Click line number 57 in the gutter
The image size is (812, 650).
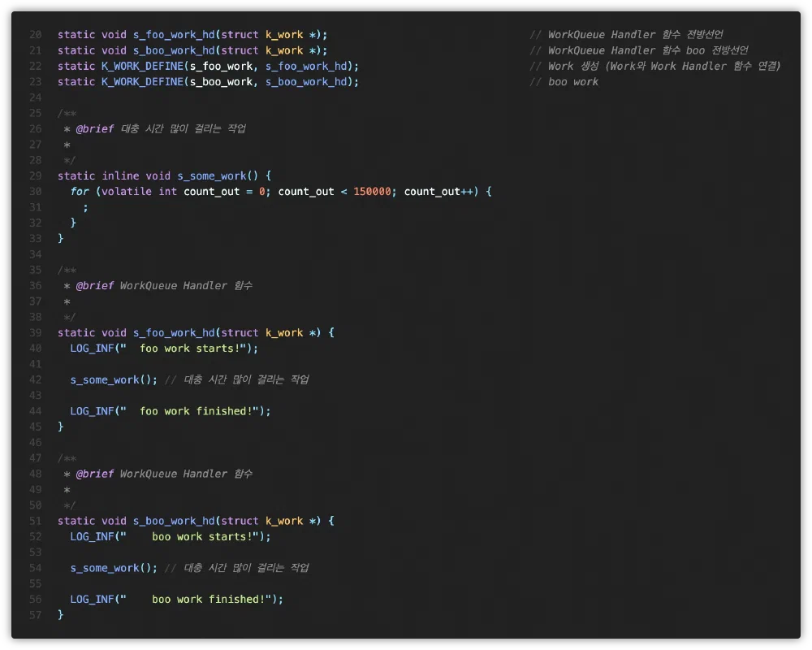[x=35, y=615]
